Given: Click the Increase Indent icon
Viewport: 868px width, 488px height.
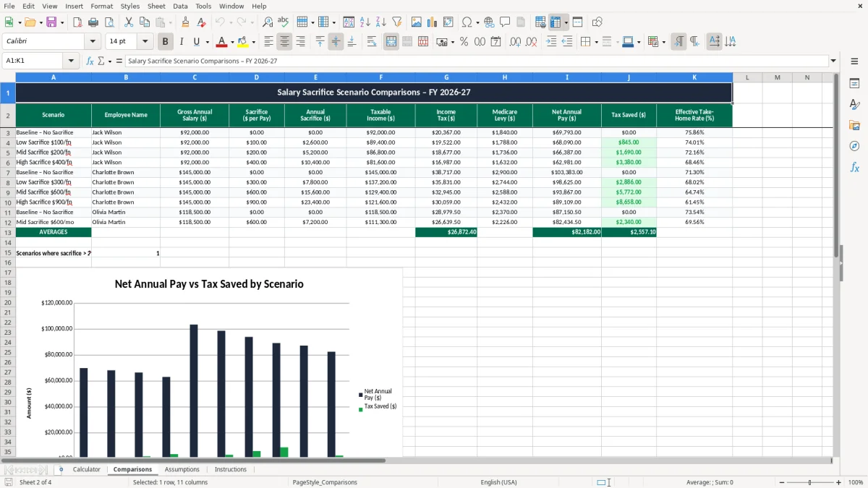Looking at the screenshot, I should point(551,42).
